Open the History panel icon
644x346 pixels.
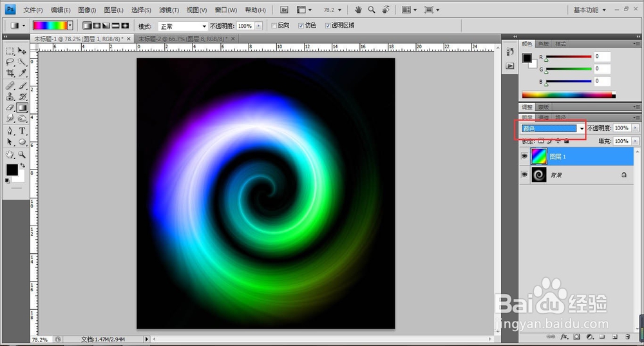click(x=510, y=52)
